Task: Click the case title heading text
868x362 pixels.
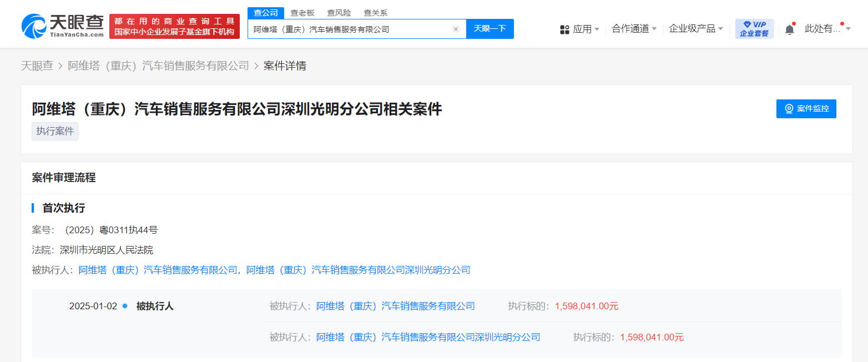Action: pyautogui.click(x=237, y=109)
